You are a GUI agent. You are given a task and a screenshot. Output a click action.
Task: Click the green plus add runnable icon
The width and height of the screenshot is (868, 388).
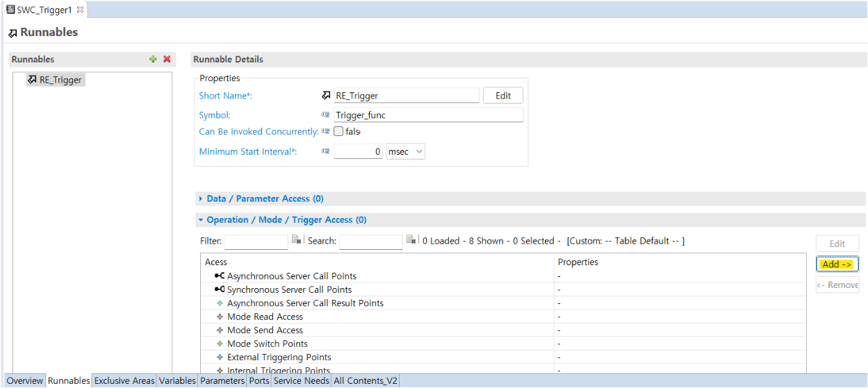153,59
